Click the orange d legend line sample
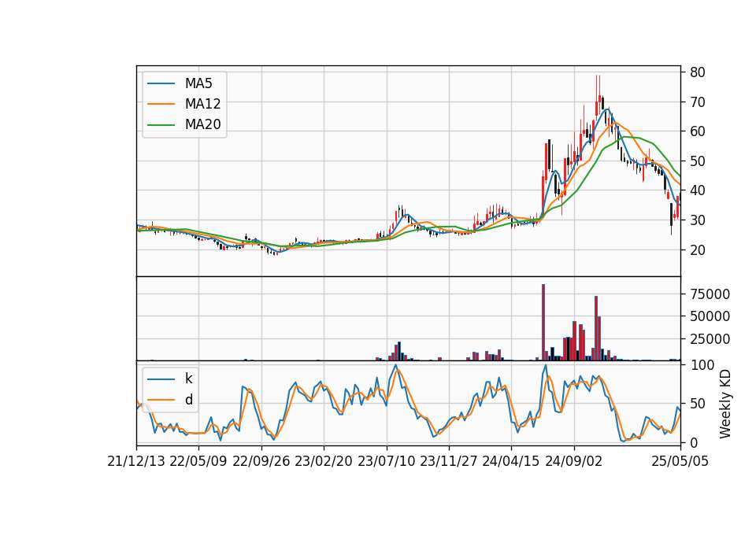The width and height of the screenshot is (756, 543). (161, 400)
